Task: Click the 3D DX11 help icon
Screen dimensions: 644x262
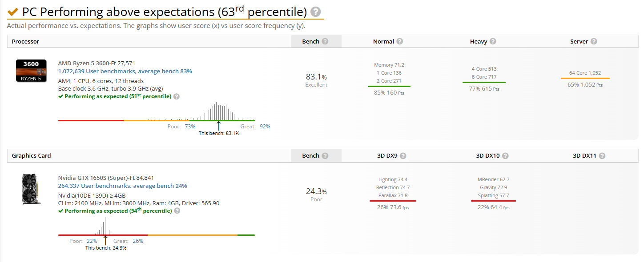Action: click(x=602, y=156)
